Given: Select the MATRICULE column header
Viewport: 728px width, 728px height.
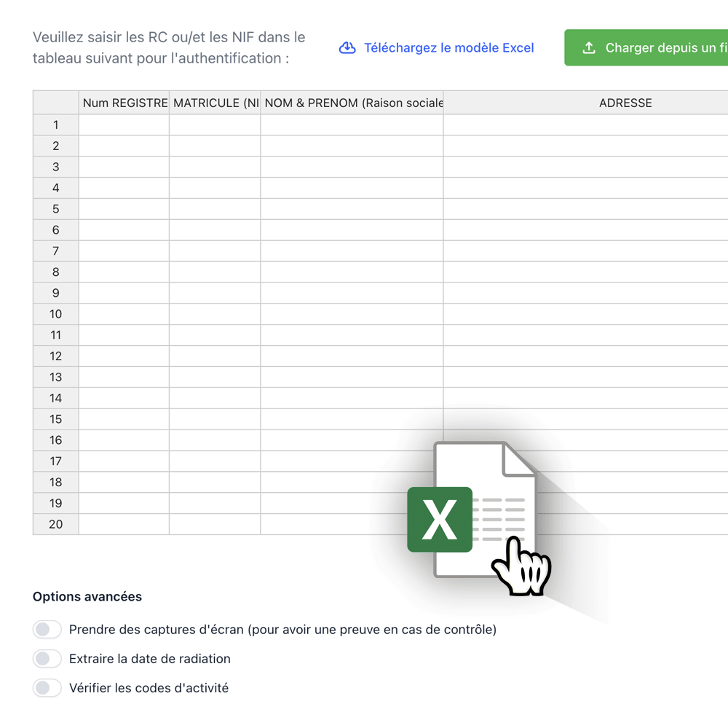Looking at the screenshot, I should [x=215, y=103].
